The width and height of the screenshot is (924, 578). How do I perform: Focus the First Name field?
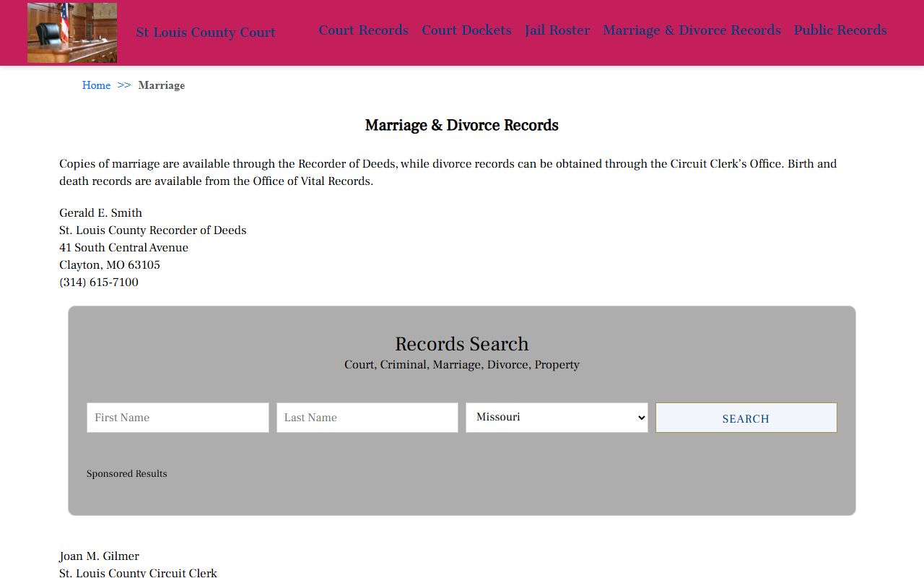coord(178,418)
